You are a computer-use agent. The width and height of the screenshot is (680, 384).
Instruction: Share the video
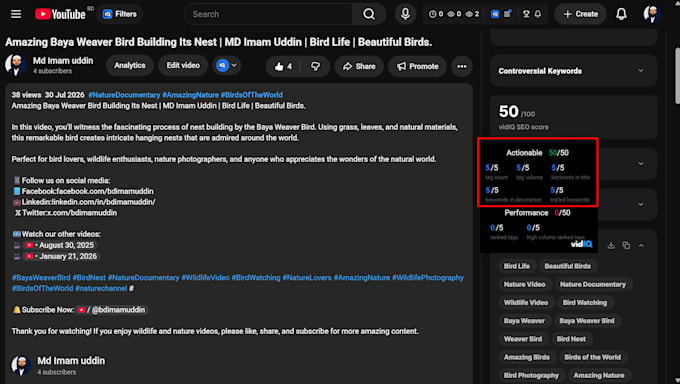click(x=359, y=66)
